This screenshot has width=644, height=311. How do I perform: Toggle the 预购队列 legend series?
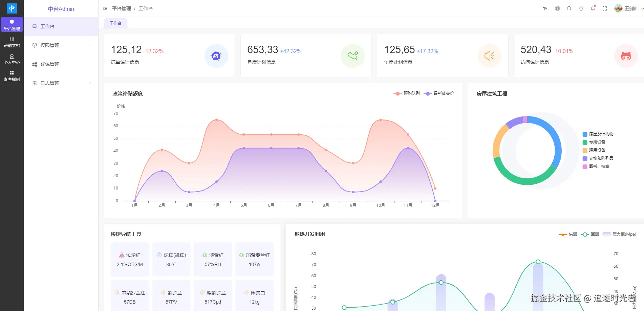tap(407, 93)
